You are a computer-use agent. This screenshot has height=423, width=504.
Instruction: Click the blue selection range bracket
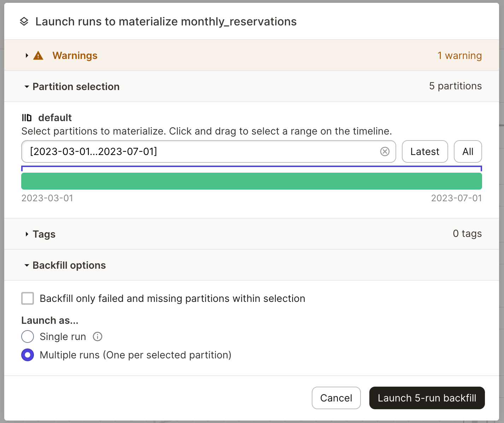(252, 168)
